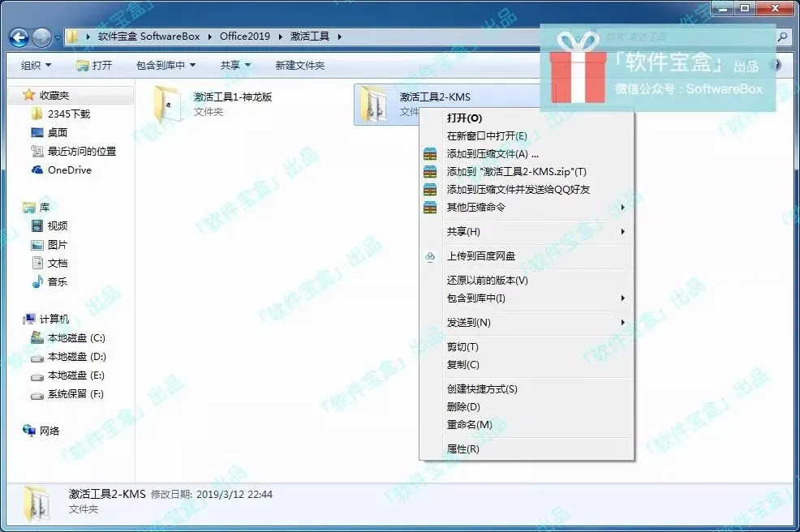Choose 添加到压缩文件(A) ... entry

(526, 154)
